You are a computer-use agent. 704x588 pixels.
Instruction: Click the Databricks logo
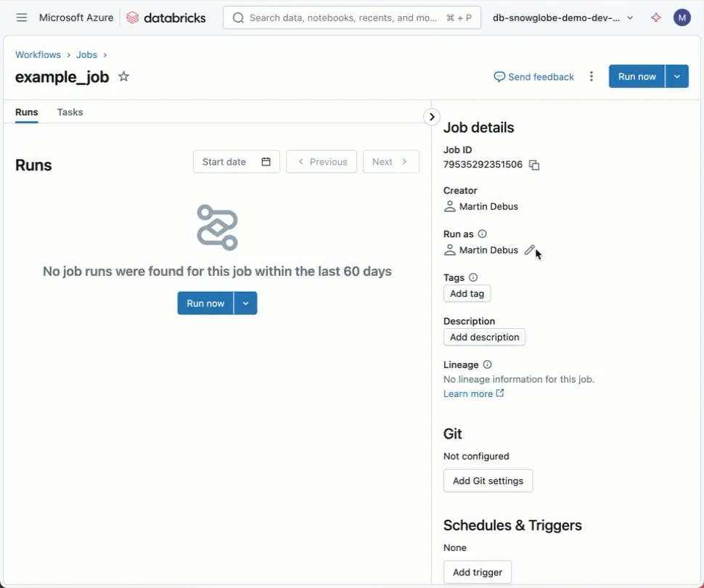coord(165,17)
